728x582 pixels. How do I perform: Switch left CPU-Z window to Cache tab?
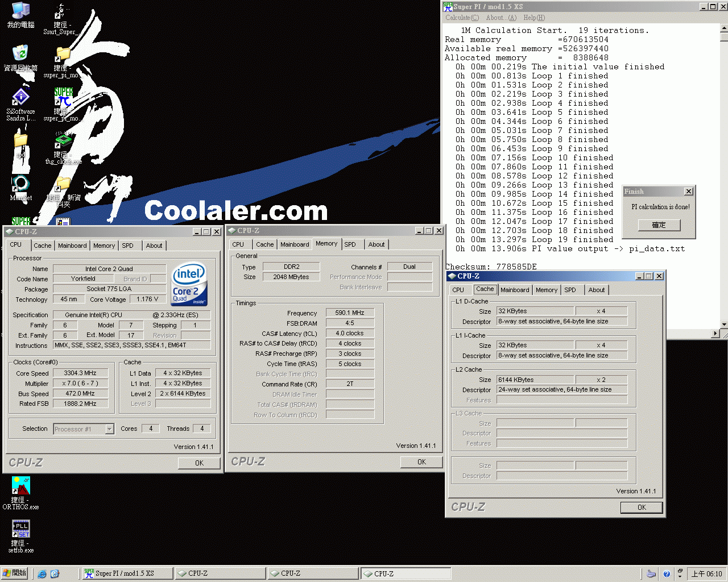(x=42, y=246)
